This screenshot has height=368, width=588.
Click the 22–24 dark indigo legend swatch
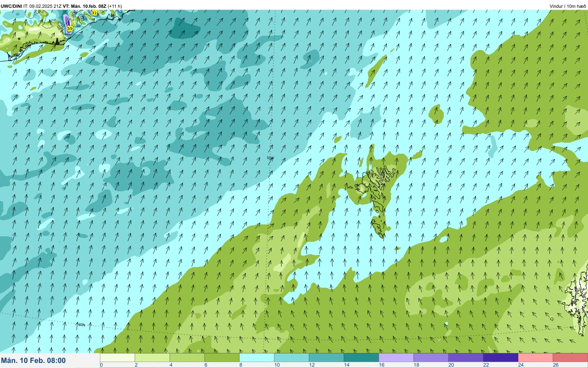tap(501, 357)
